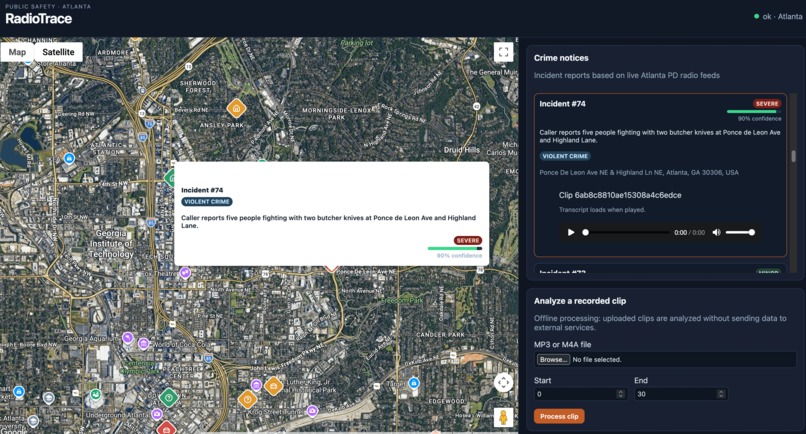Click the Start field spinner arrows

coord(620,394)
